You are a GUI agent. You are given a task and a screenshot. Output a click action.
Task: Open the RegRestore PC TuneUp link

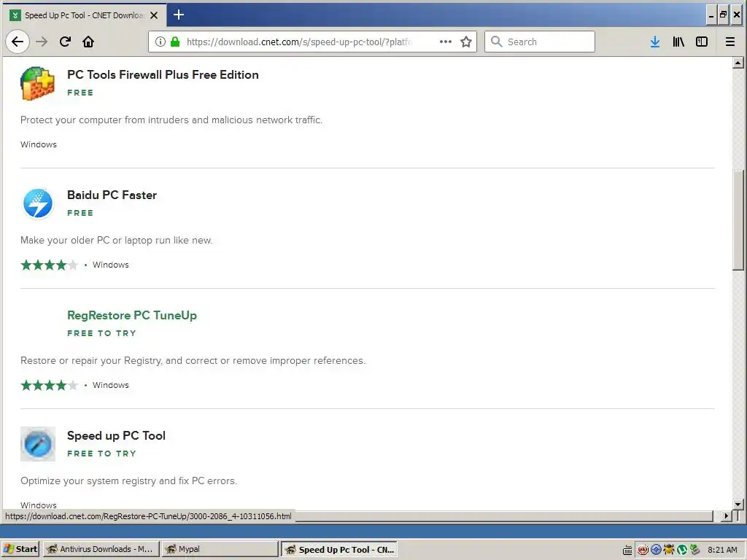[132, 315]
